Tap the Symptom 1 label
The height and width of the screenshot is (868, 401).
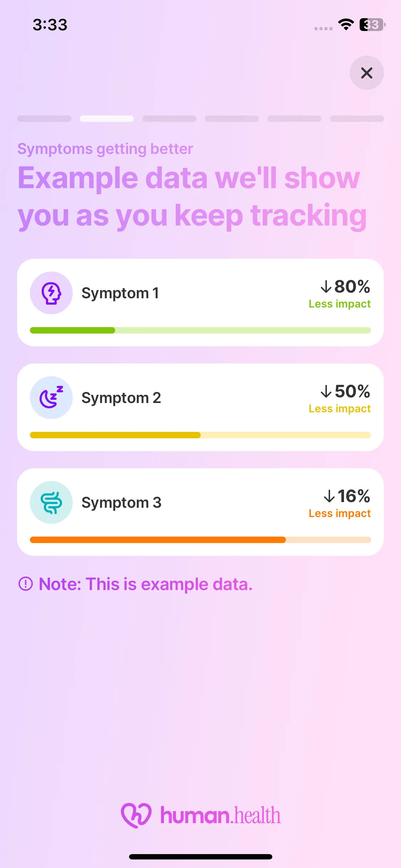pos(120,293)
